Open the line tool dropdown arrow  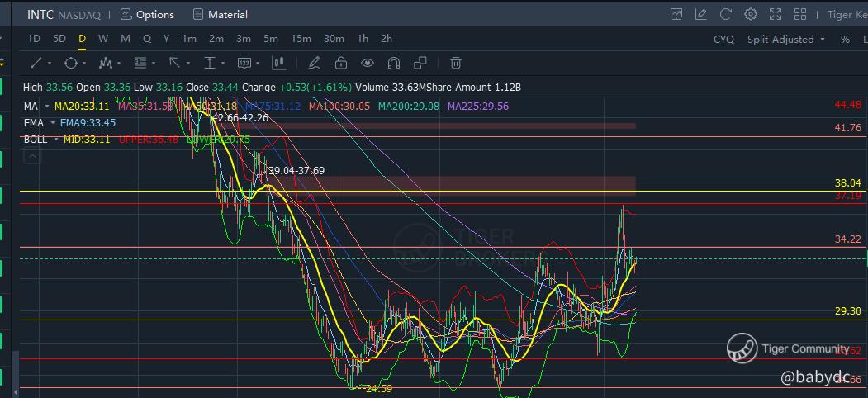point(50,64)
